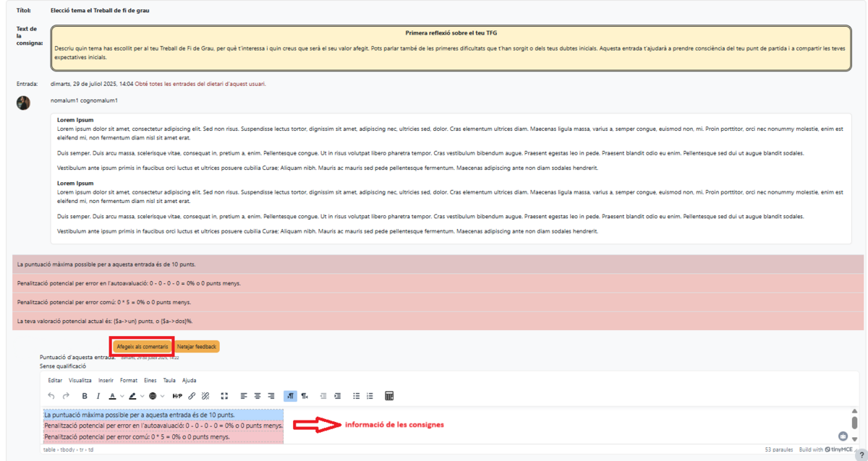Open the Inserir menu in the editor
Screen dimensions: 868x461
point(106,380)
